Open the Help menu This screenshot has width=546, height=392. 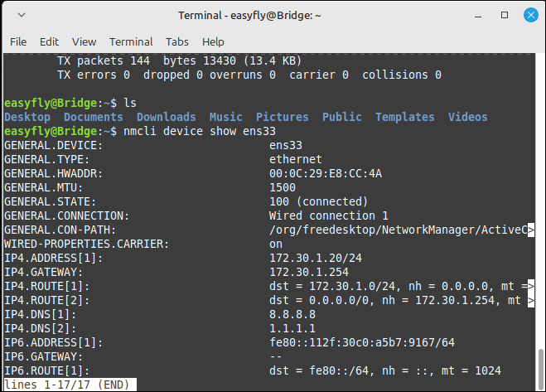pyautogui.click(x=213, y=41)
